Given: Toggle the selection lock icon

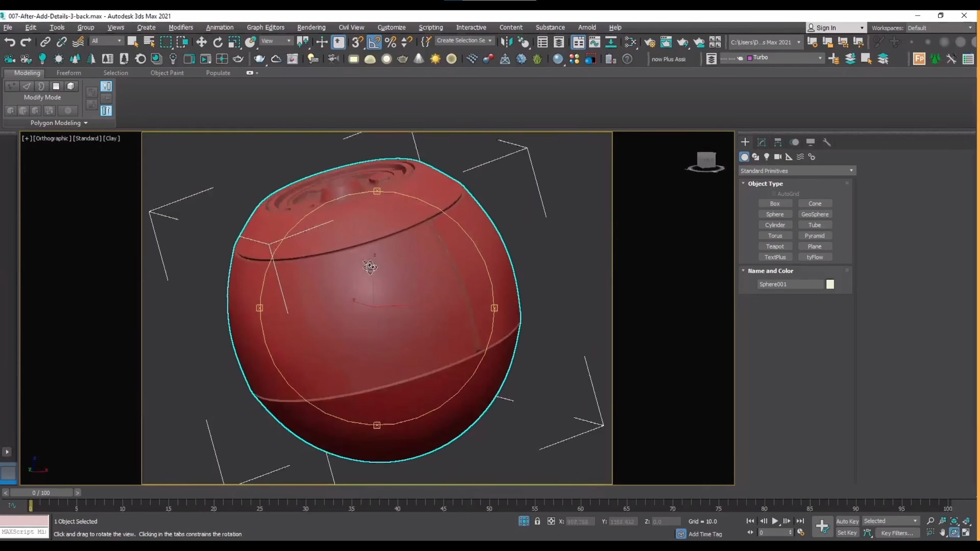Looking at the screenshot, I should pos(537,521).
